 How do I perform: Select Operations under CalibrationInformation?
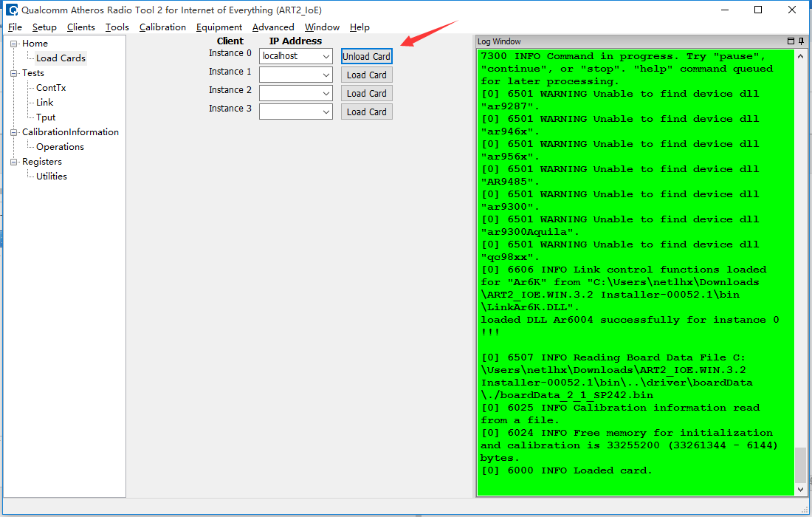[60, 146]
